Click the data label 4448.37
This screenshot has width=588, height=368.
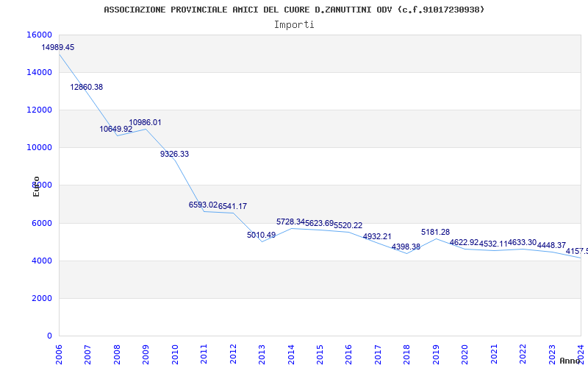pos(552,245)
